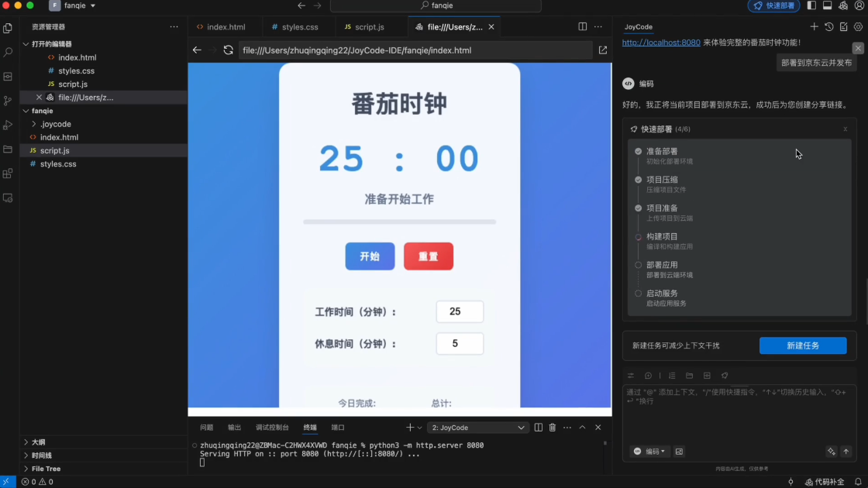The height and width of the screenshot is (488, 868).
Task: Click the 新建任务 button
Action: pyautogui.click(x=803, y=345)
